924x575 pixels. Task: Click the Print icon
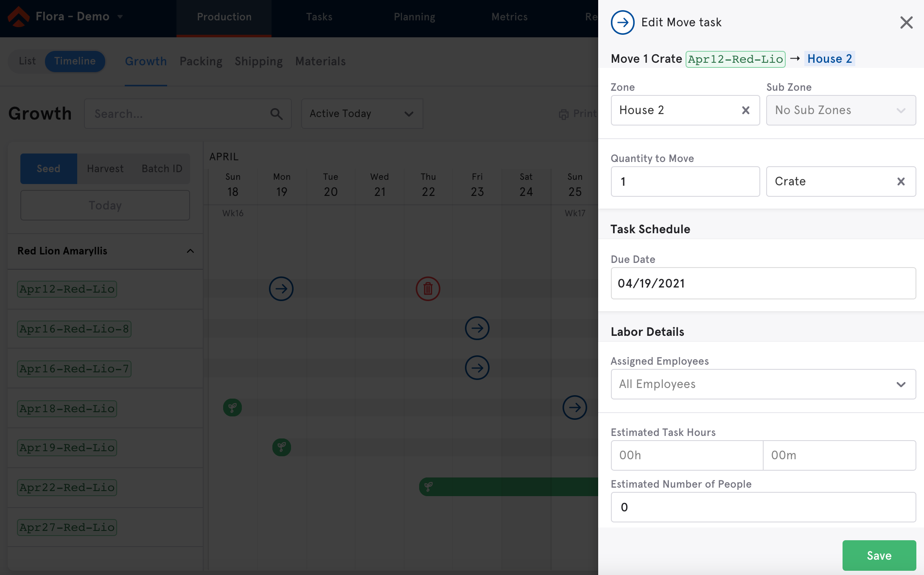tap(563, 114)
